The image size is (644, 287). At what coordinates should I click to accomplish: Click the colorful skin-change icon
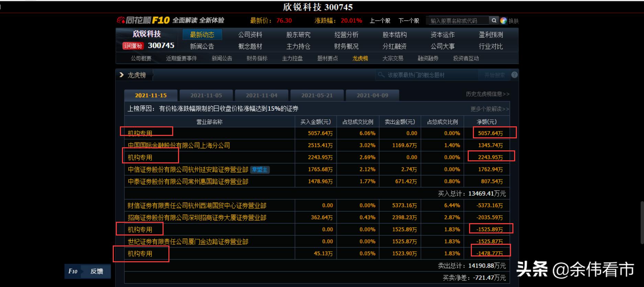(x=503, y=21)
